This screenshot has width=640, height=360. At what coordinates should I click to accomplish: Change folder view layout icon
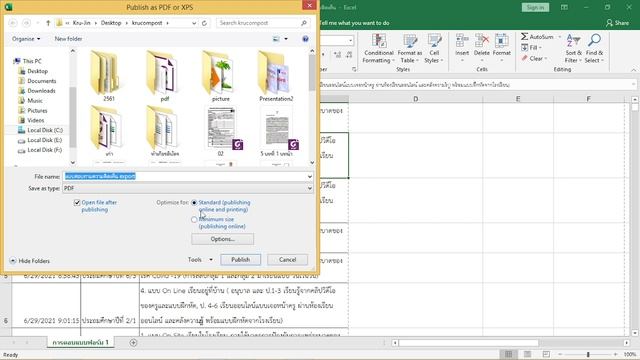[276, 39]
